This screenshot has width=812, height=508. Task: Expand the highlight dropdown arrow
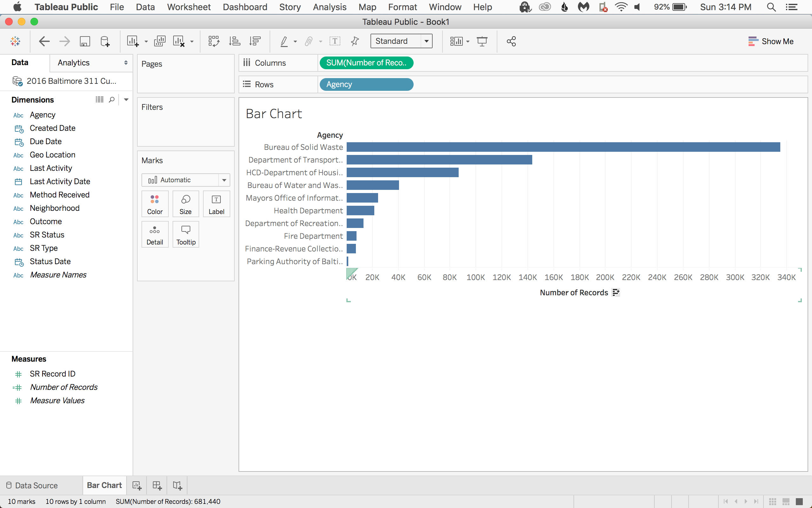pos(295,42)
